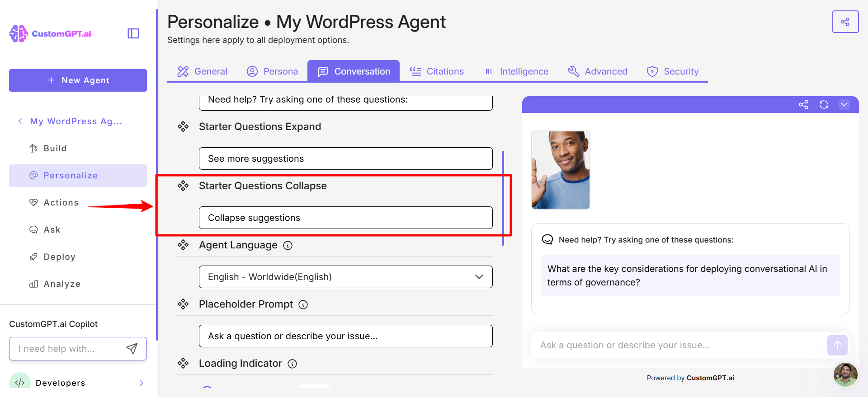
Task: Show Placeholder Prompt info tooltip icon
Action: point(303,304)
